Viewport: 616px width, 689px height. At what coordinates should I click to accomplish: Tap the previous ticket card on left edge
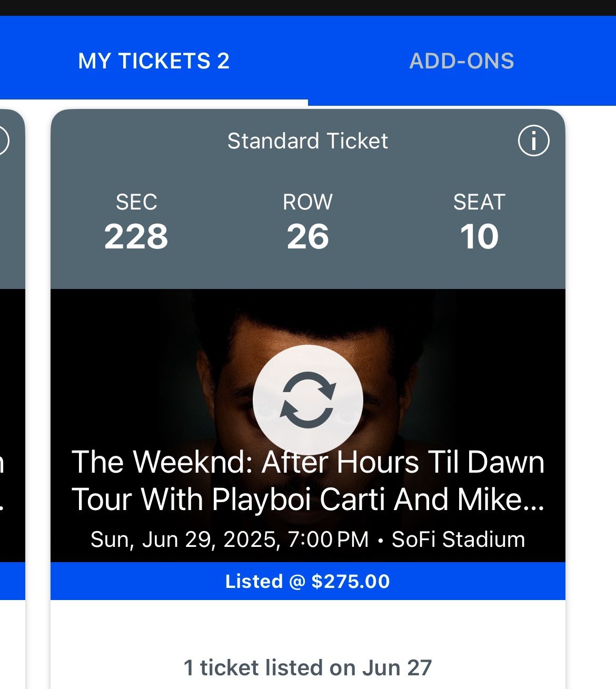click(12, 368)
